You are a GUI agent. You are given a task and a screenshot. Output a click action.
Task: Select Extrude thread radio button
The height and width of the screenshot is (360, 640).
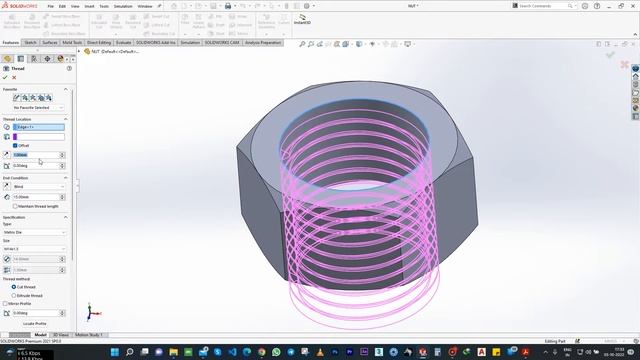pos(14,296)
